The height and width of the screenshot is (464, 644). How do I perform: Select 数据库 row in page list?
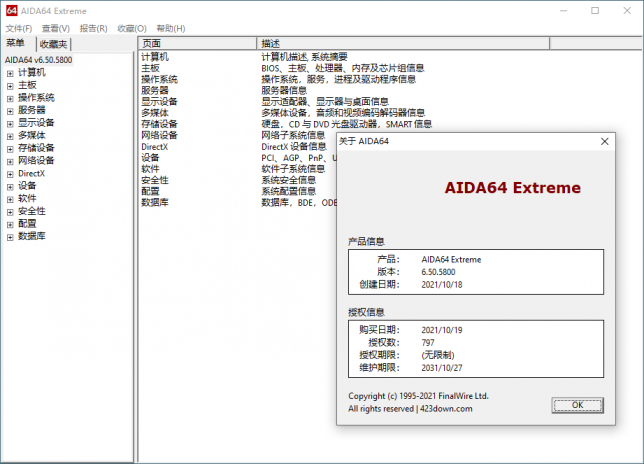click(x=155, y=202)
